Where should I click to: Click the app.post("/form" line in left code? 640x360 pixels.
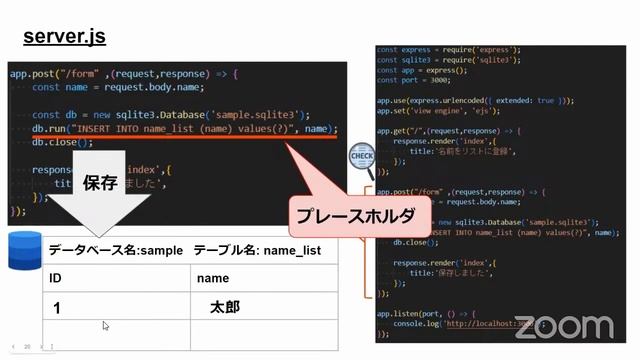coord(124,74)
